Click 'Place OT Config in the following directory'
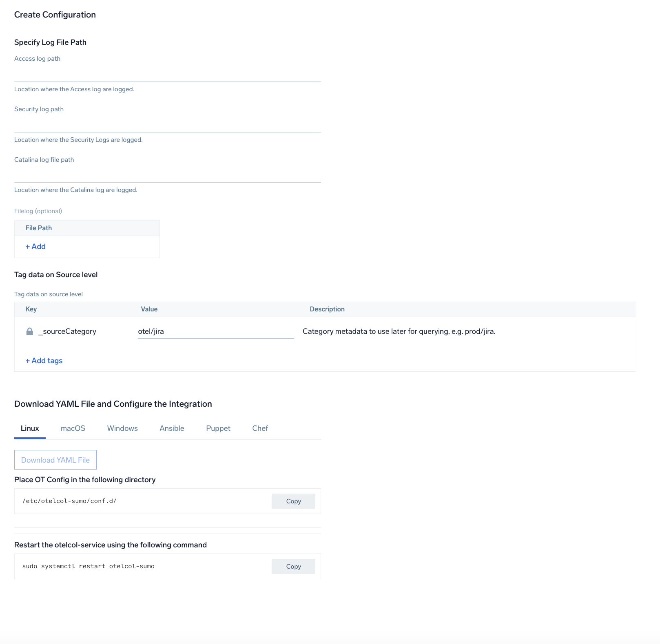This screenshot has height=644, width=660. pyautogui.click(x=85, y=480)
